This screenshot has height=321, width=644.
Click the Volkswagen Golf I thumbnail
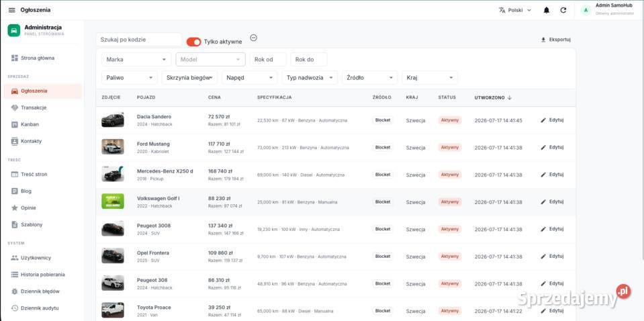coord(113,201)
